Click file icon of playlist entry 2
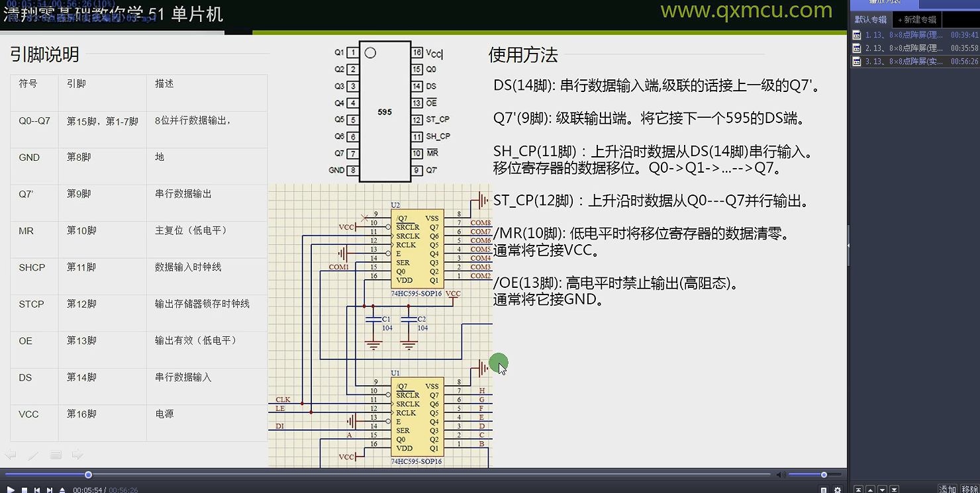The width and height of the screenshot is (980, 493). [856, 48]
